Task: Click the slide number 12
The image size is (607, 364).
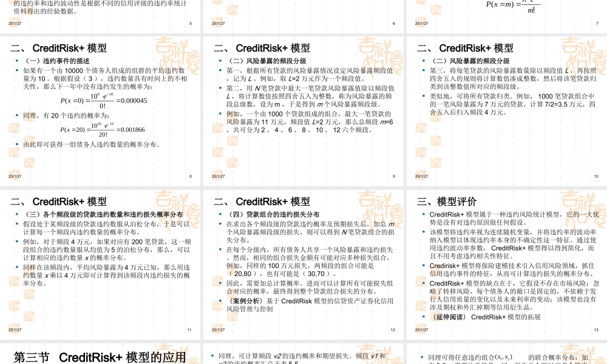Action: (x=393, y=329)
